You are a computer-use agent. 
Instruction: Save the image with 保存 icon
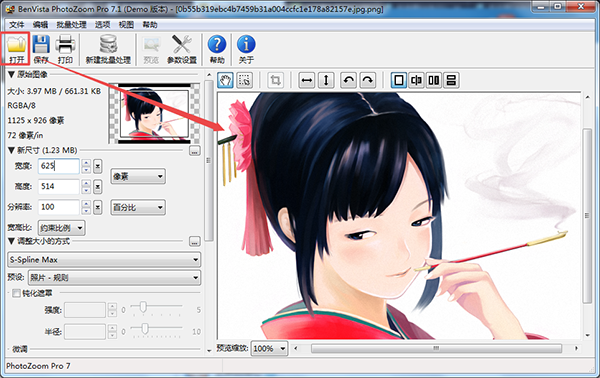[41, 49]
